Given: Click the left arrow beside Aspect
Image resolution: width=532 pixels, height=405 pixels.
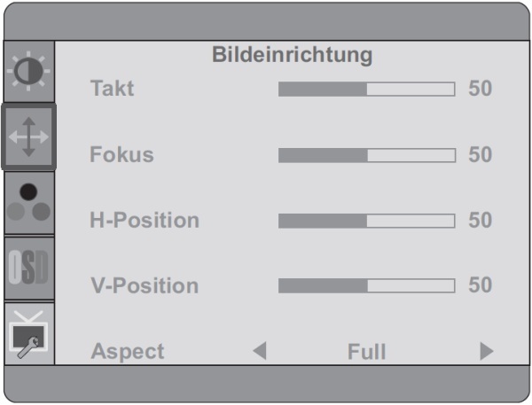Looking at the screenshot, I should 260,351.
